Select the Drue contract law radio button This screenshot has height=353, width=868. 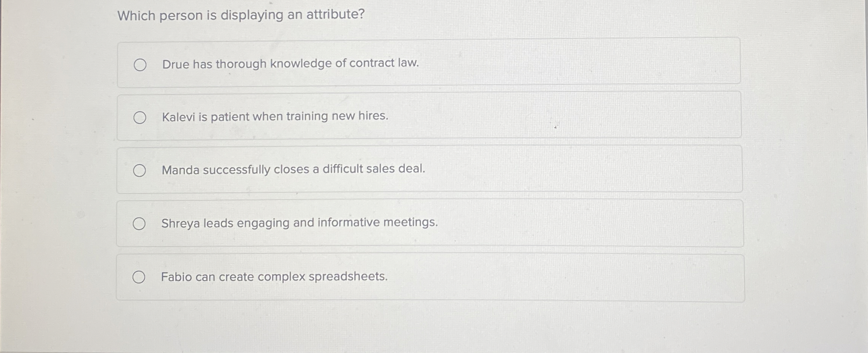[x=140, y=65]
